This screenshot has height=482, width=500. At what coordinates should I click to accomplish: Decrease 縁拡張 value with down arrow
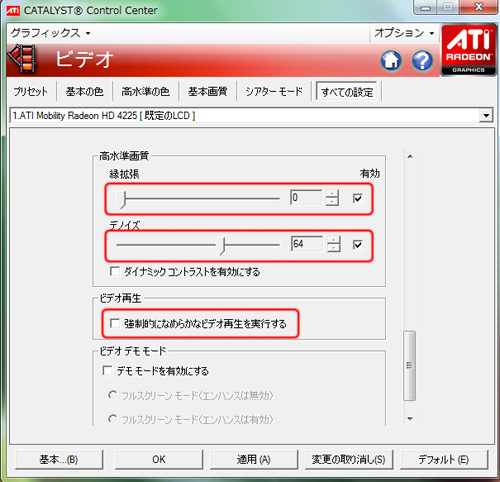(332, 202)
